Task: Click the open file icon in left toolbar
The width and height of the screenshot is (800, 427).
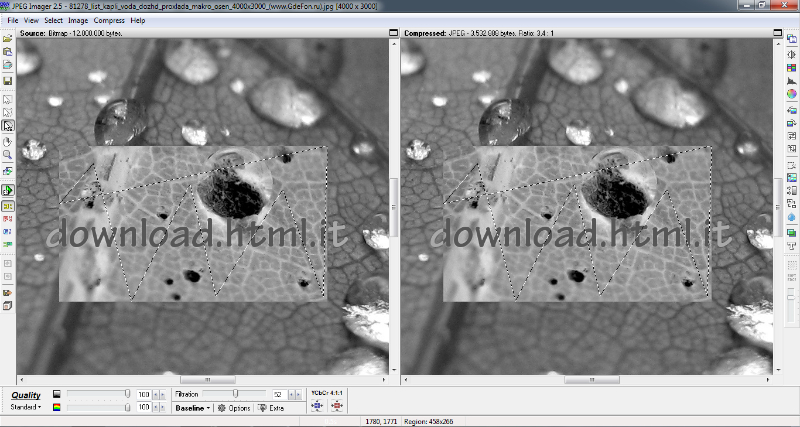Action: tap(8, 38)
